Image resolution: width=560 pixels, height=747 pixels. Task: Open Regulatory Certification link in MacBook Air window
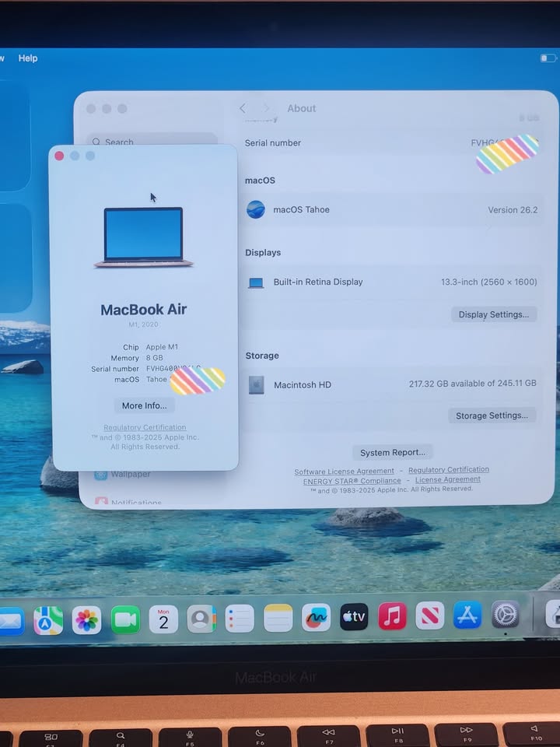tap(145, 427)
